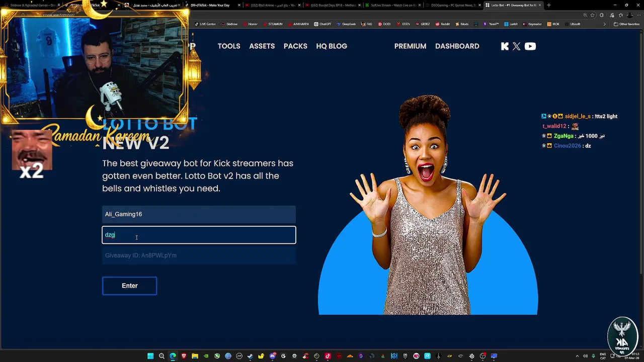644x362 pixels.
Task: Open the GEEKZ bookmark
Action: (x=422, y=24)
